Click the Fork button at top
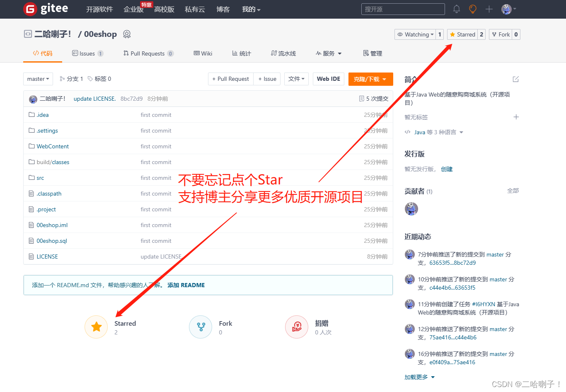Viewport: 566px width, 392px height. 501,34
